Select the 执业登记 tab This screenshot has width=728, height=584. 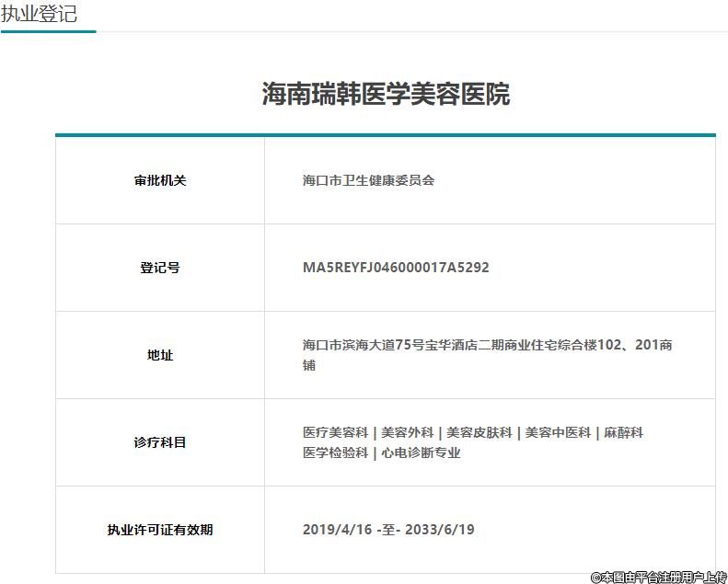(39, 14)
